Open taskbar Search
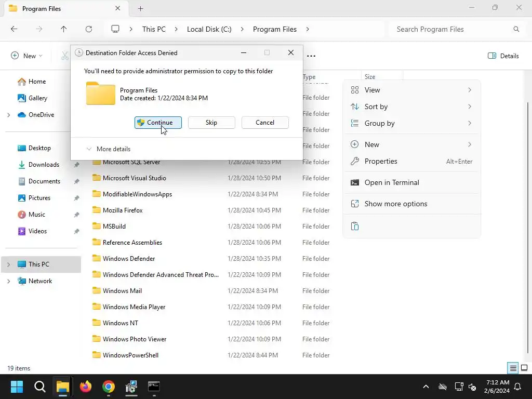The height and width of the screenshot is (399, 532). 39,387
